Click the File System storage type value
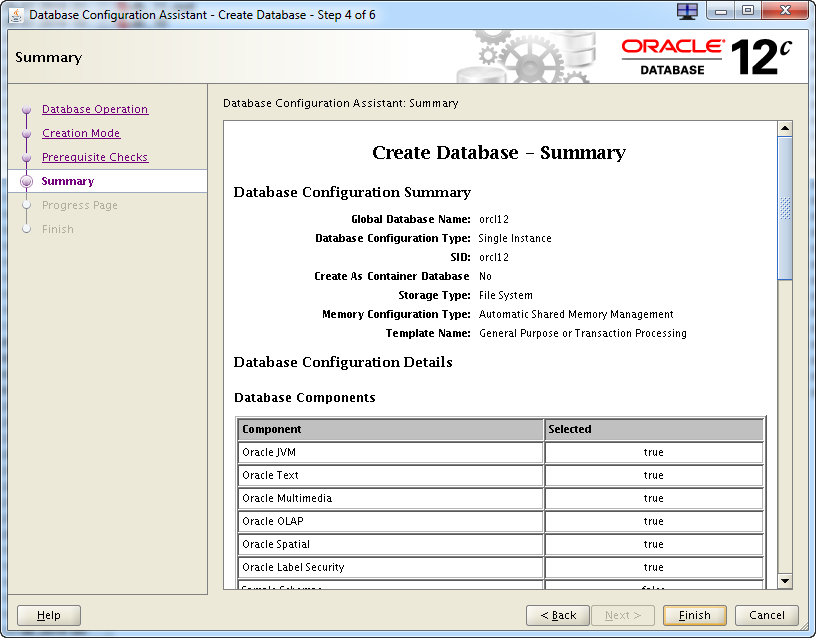The width and height of the screenshot is (816, 638). coord(506,296)
